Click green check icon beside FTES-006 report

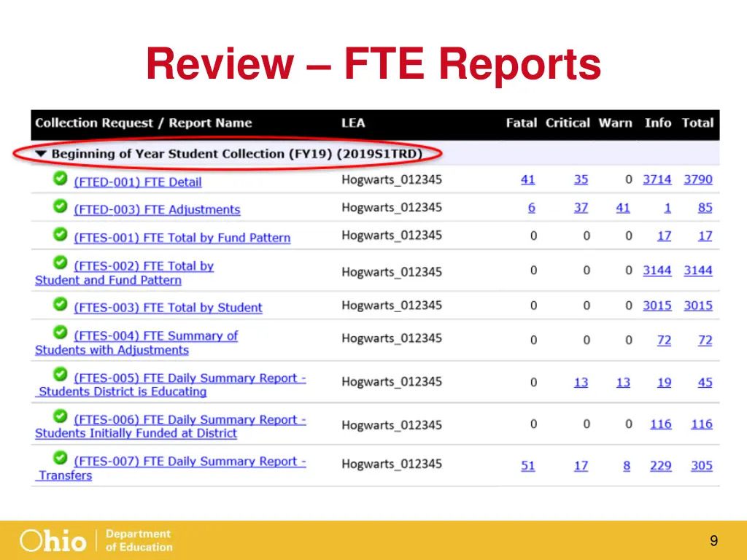60,416
